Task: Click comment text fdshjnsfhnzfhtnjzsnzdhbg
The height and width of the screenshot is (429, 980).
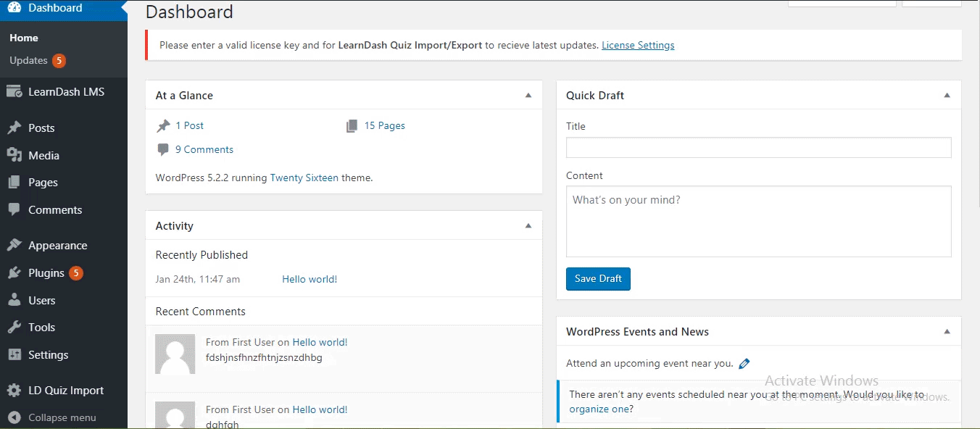Action: [264, 358]
